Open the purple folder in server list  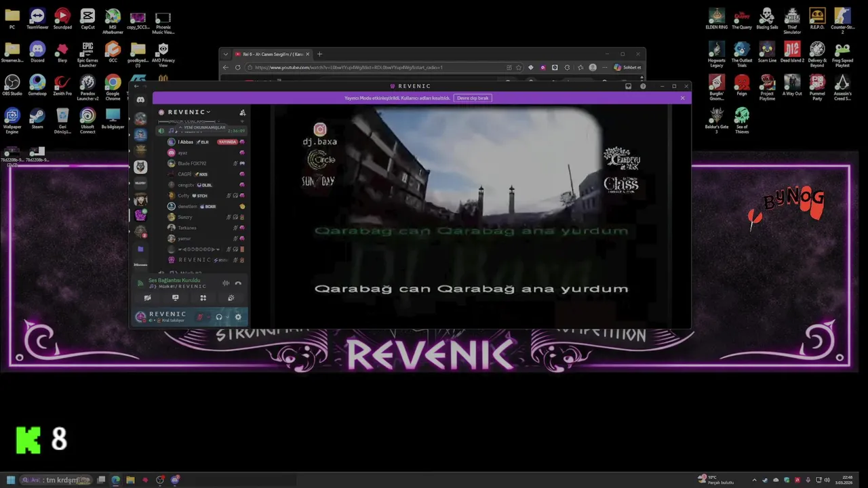pyautogui.click(x=140, y=249)
